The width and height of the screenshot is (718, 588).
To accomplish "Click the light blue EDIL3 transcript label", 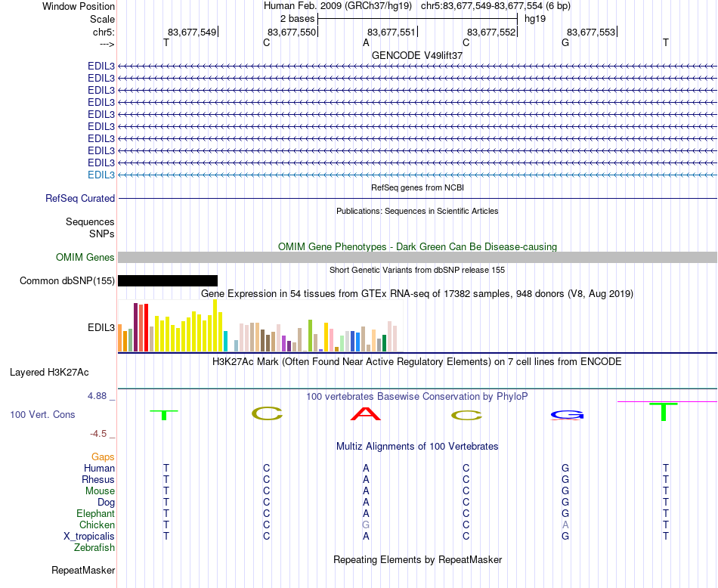I will click(x=101, y=175).
